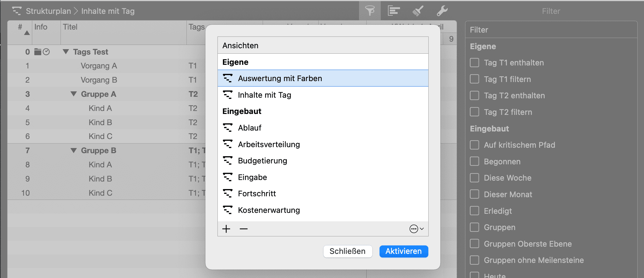Click the Aktivieren button
Viewport: 644px width, 278px height.
tap(403, 251)
